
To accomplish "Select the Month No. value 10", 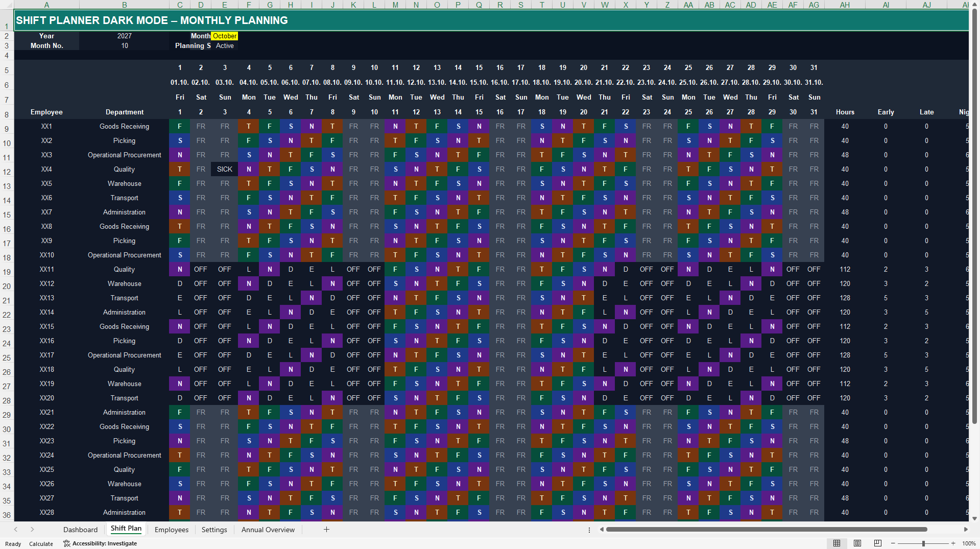I will [124, 45].
